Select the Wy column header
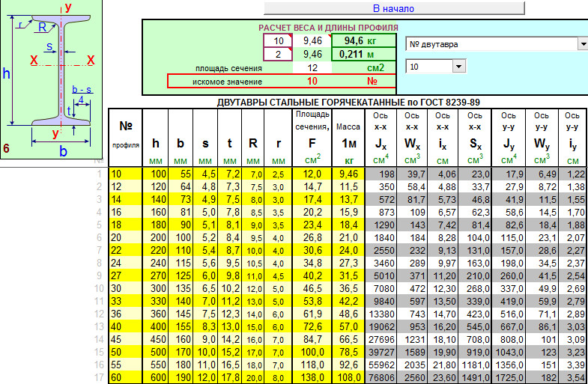The image size is (588, 384). click(x=542, y=138)
